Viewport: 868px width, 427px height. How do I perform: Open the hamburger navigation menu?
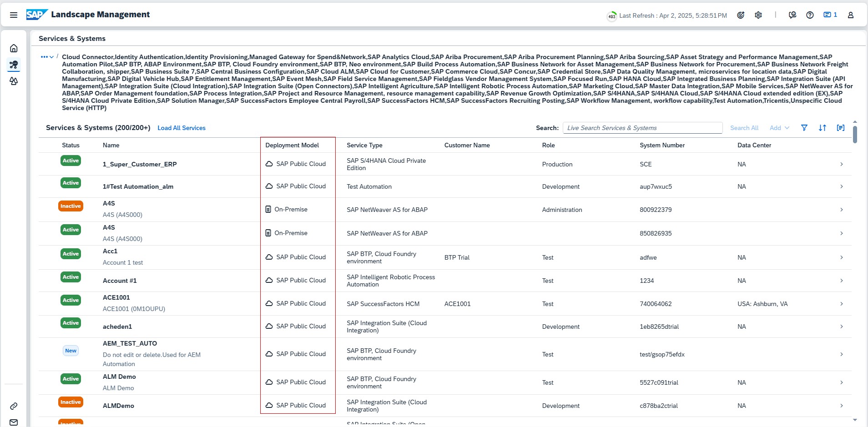click(x=14, y=15)
